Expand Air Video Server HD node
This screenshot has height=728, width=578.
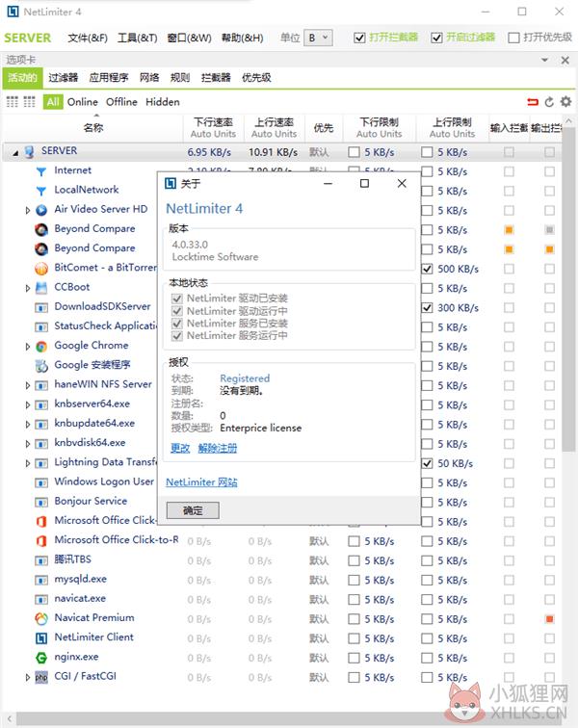27,210
